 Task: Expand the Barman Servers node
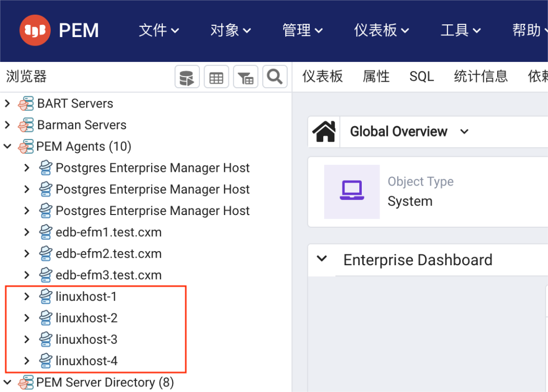[x=7, y=125]
